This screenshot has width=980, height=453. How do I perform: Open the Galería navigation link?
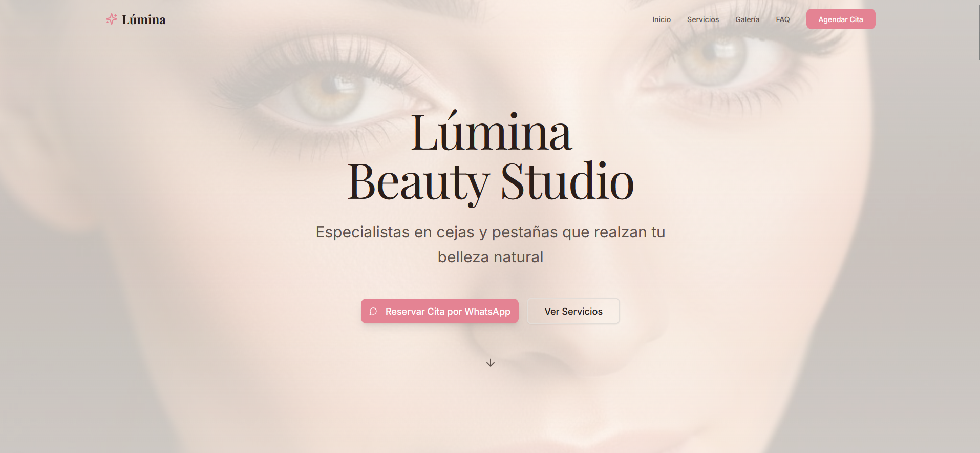pos(748,19)
